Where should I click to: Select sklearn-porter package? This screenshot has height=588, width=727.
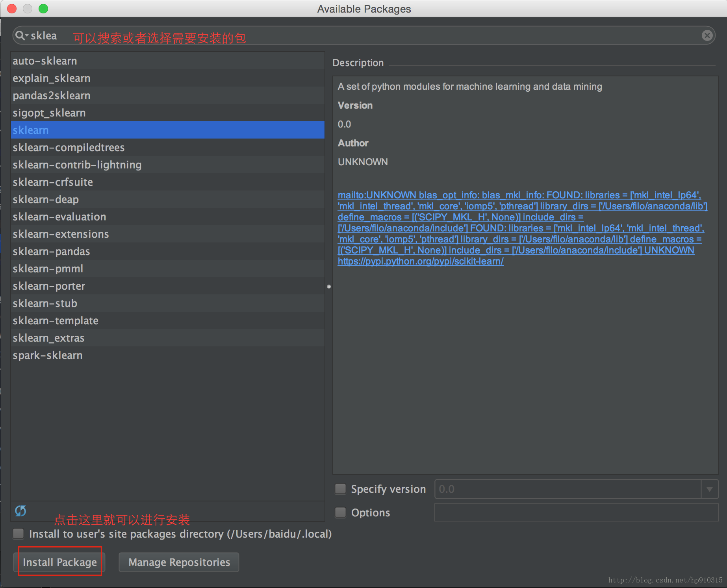(49, 286)
